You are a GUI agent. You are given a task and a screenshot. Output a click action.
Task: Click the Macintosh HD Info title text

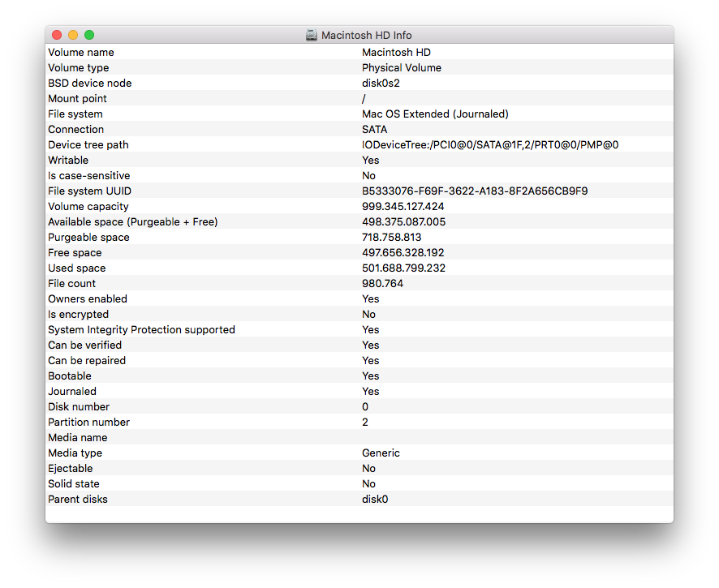pyautogui.click(x=366, y=36)
